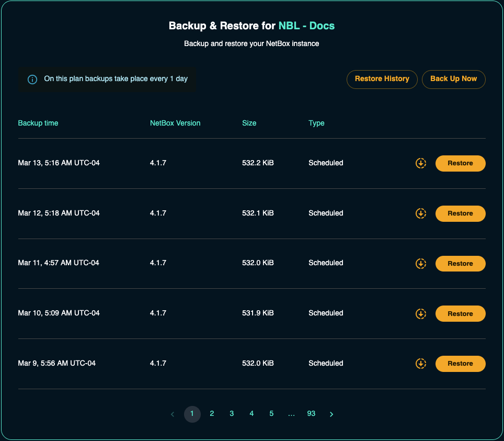The width and height of the screenshot is (504, 441).
Task: Restore the Mar 12, 5:18 AM backup
Action: [x=460, y=213]
